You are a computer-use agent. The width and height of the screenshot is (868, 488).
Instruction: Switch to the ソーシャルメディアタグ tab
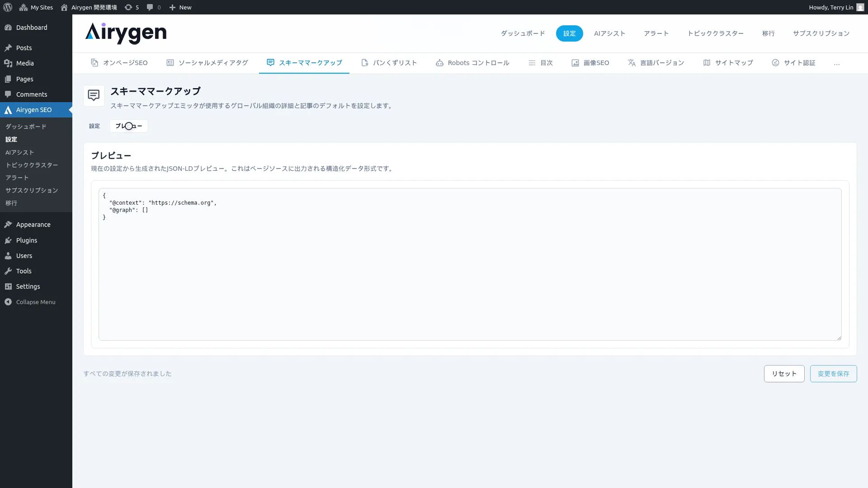tap(207, 63)
